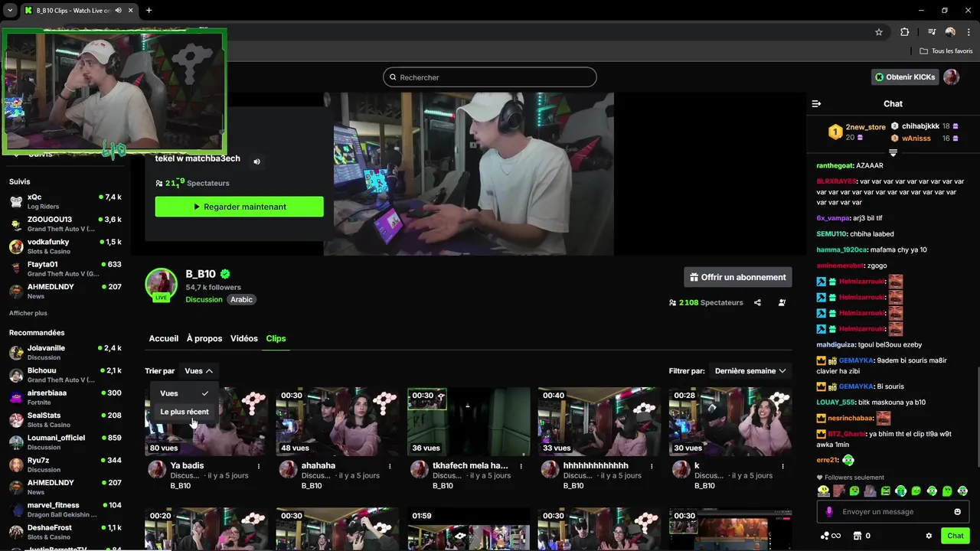Click the follow user icon beside Spectateurs
This screenshot has height=551, width=980.
pyautogui.click(x=782, y=302)
